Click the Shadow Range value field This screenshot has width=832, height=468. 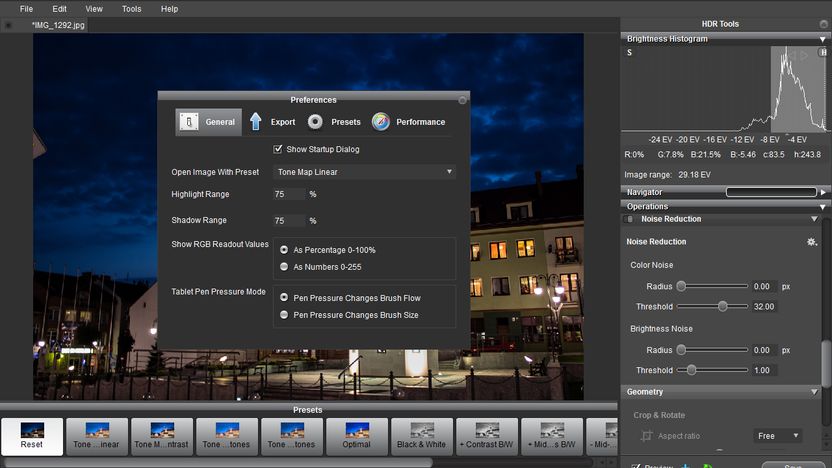click(x=289, y=220)
